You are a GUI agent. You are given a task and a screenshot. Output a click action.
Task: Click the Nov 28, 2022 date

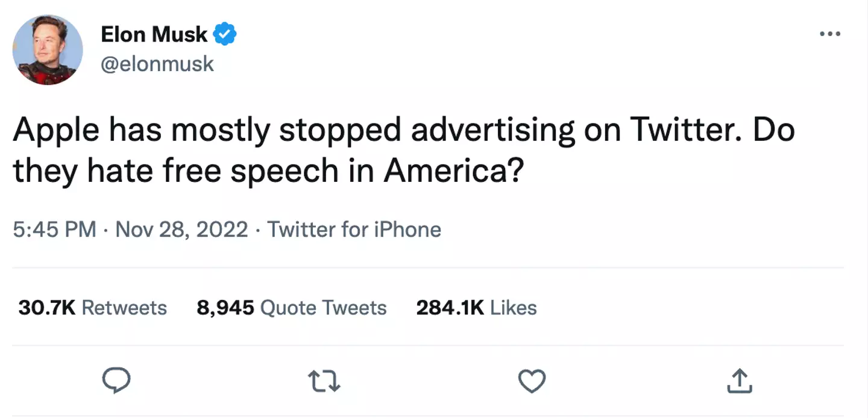pyautogui.click(x=181, y=229)
